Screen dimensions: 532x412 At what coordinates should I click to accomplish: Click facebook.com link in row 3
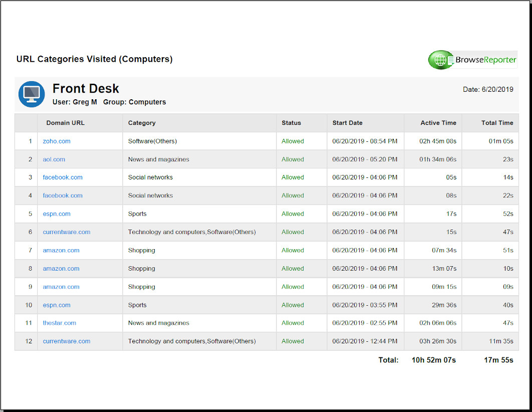point(63,177)
